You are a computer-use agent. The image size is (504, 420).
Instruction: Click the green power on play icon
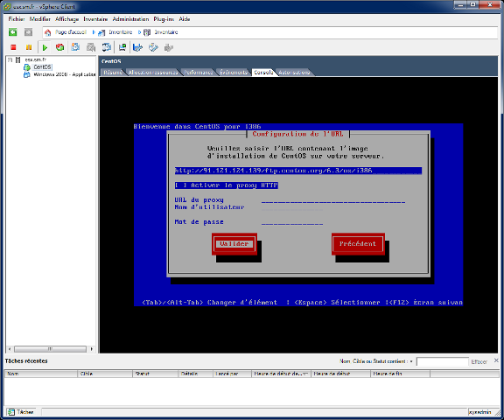(45, 47)
